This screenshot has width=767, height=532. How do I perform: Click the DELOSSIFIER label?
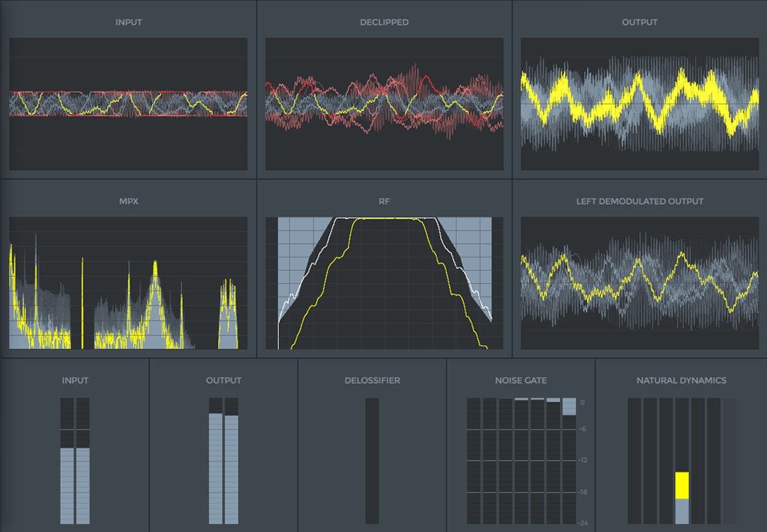click(x=372, y=380)
